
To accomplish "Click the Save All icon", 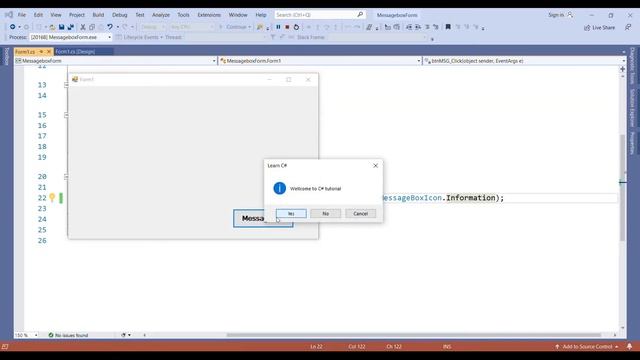I will 71,27.
